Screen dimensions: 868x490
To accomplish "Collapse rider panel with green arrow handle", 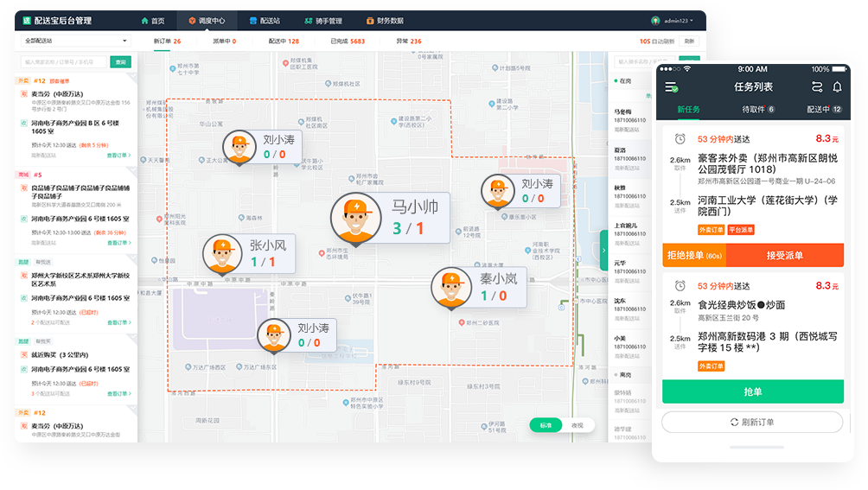I will tap(603, 250).
